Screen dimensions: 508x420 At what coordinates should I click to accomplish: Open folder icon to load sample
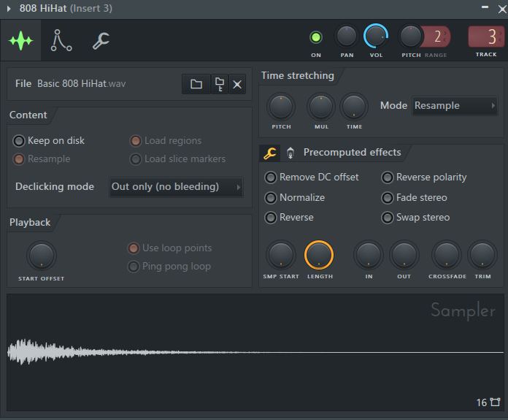coord(196,84)
